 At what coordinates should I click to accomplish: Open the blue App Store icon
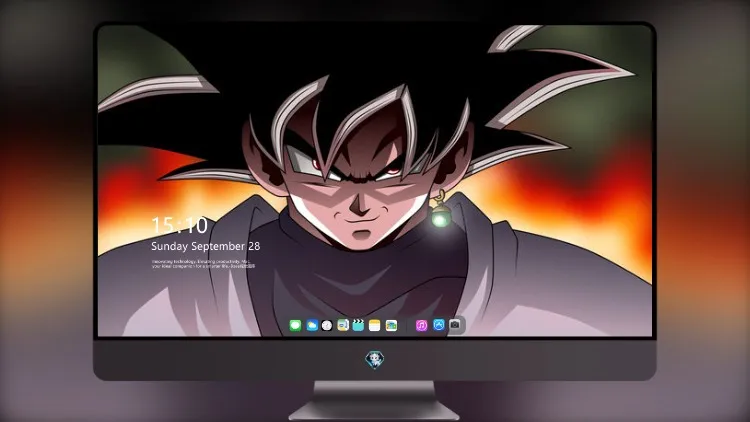tap(439, 325)
